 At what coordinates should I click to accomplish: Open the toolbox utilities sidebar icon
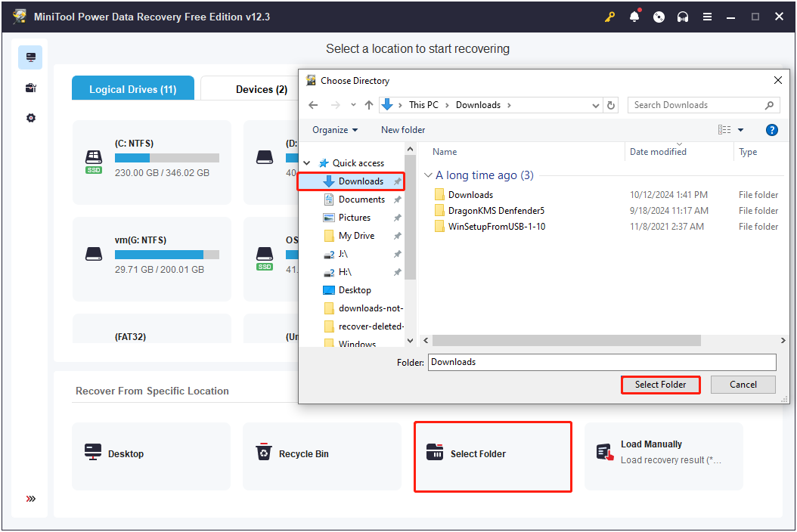point(30,88)
